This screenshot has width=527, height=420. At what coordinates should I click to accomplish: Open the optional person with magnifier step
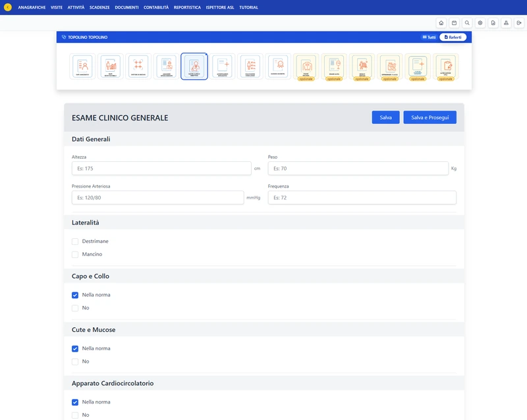362,67
